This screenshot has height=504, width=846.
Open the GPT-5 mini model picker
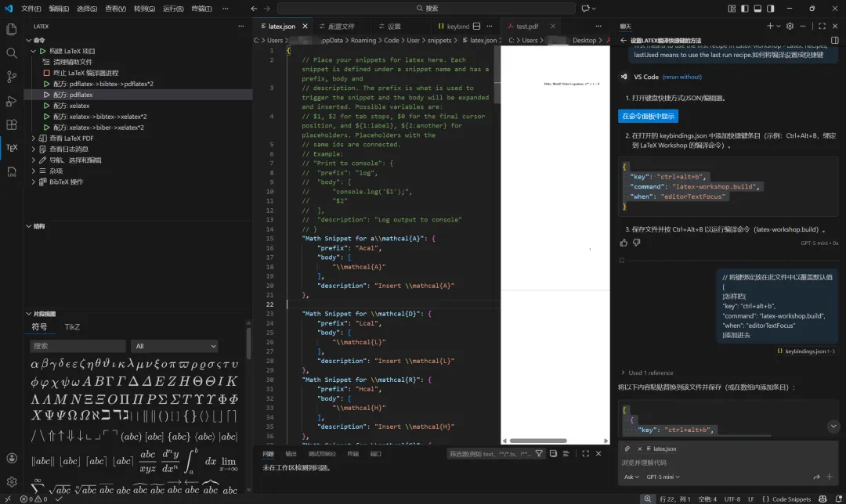coord(663,477)
